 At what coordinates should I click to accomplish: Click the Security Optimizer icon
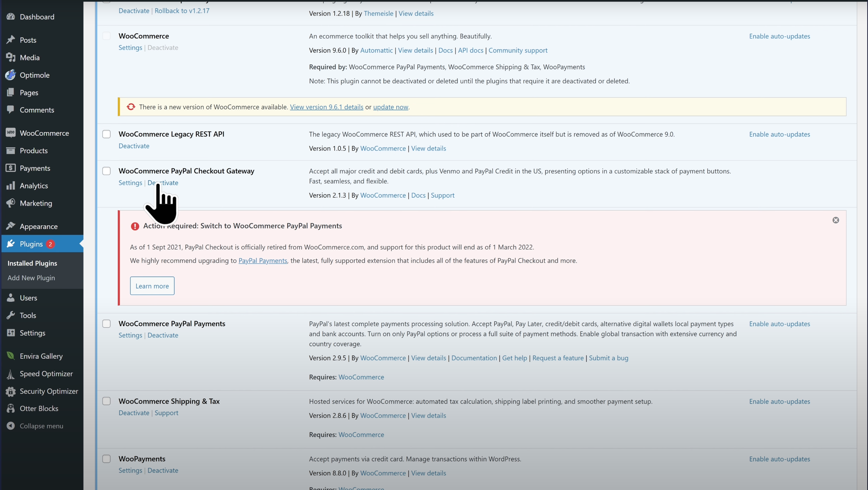(x=11, y=391)
